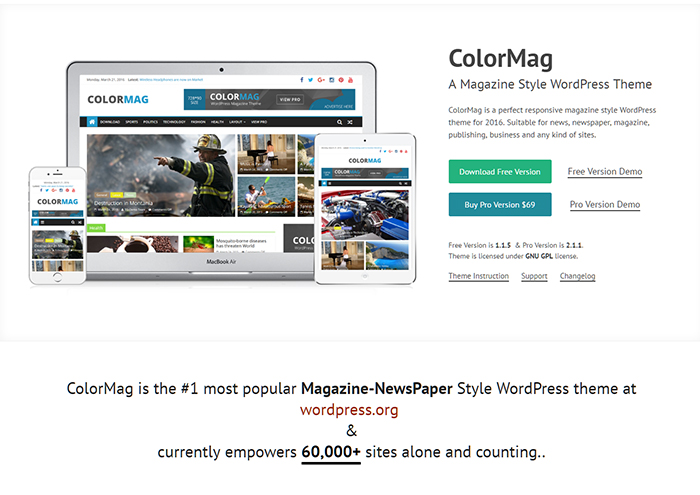Image resolution: width=700 pixels, height=495 pixels.
Task: Click the VIEW PRO banner button in laptop mockup
Action: pyautogui.click(x=290, y=99)
